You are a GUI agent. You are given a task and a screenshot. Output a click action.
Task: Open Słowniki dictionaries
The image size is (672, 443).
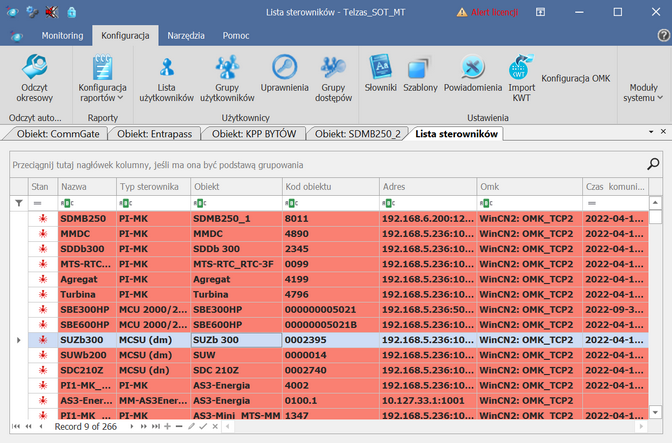point(381,73)
